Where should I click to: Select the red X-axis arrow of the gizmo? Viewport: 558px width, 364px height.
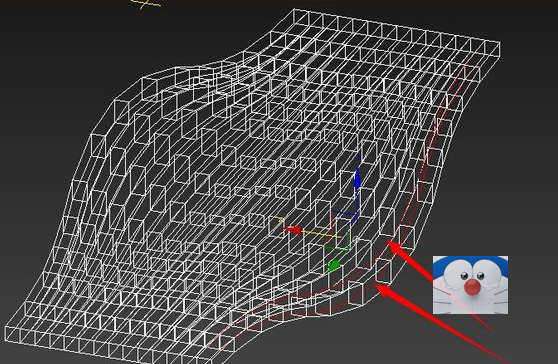[x=293, y=230]
